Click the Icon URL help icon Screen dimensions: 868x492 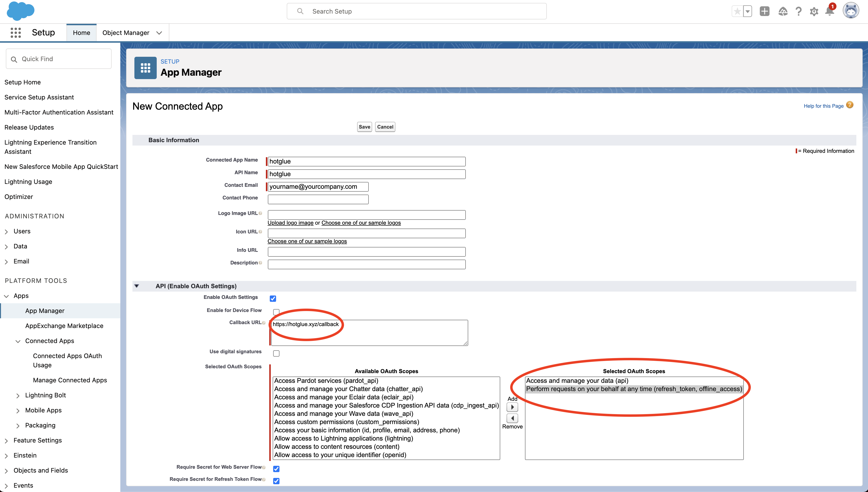260,232
